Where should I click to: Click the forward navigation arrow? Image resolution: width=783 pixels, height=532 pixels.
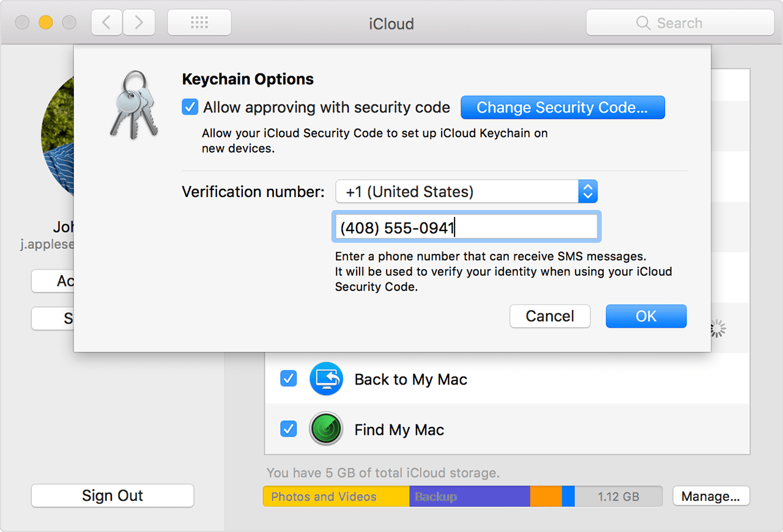click(139, 23)
